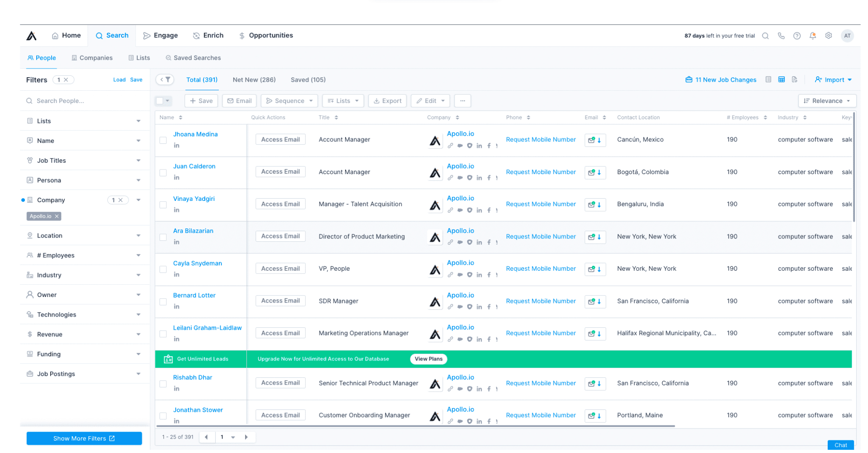Go to the Home tab
868x453 pixels.
tap(66, 35)
